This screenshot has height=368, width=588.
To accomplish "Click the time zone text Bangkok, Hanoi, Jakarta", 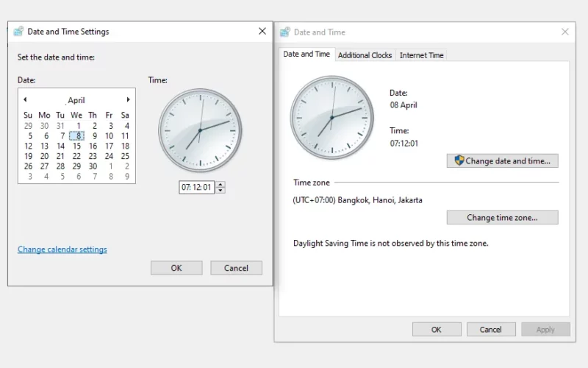I will tap(357, 200).
